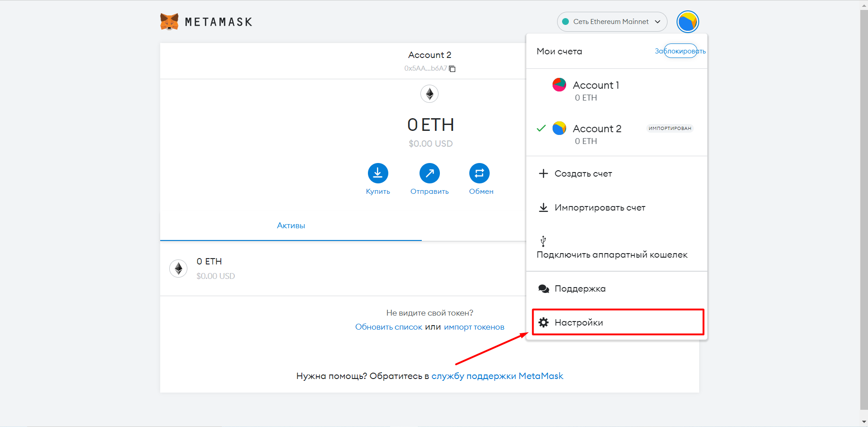868x427 pixels.
Task: Click the large 0 ETH balance
Action: coord(430,125)
